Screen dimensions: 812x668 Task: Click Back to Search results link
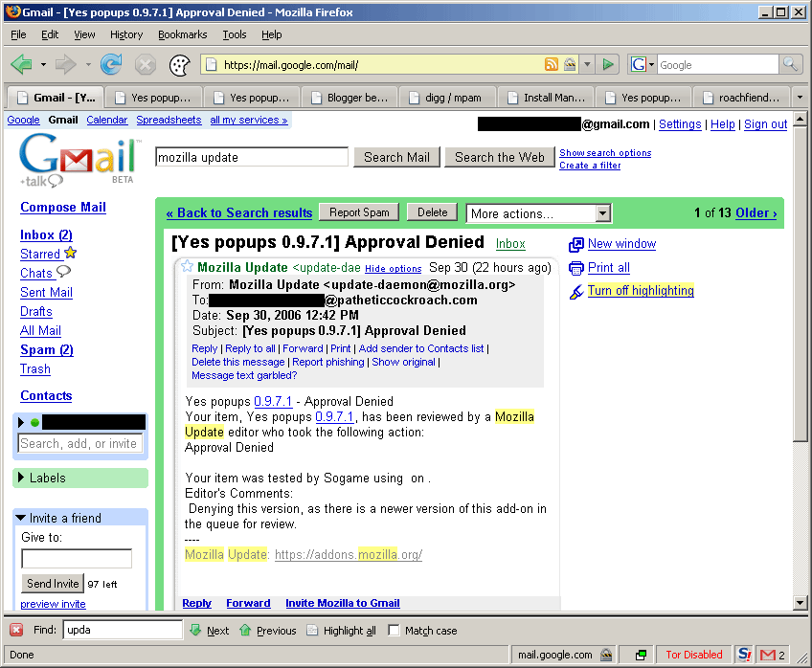(239, 212)
